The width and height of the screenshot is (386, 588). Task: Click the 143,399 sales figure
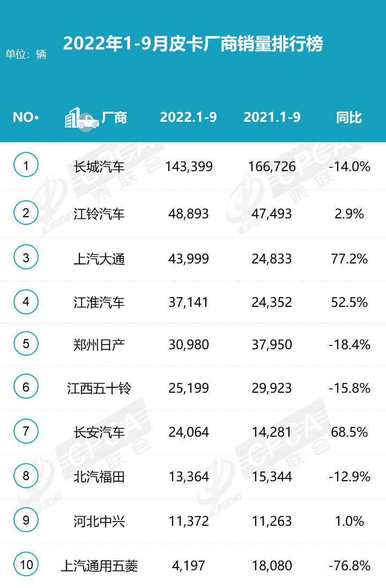click(189, 166)
